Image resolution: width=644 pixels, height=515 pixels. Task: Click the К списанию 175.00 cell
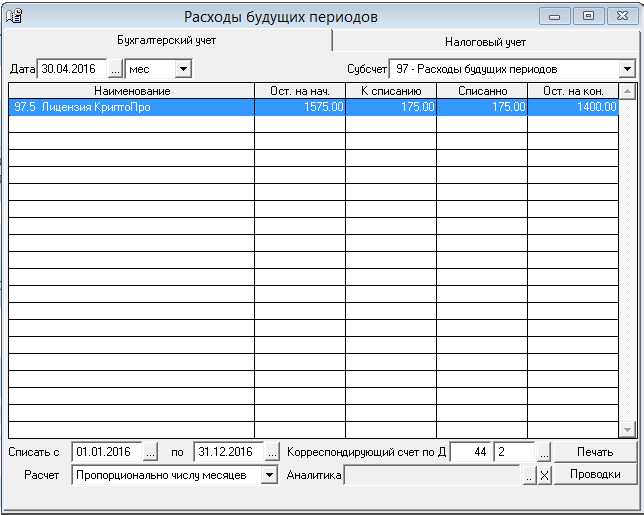click(391, 107)
